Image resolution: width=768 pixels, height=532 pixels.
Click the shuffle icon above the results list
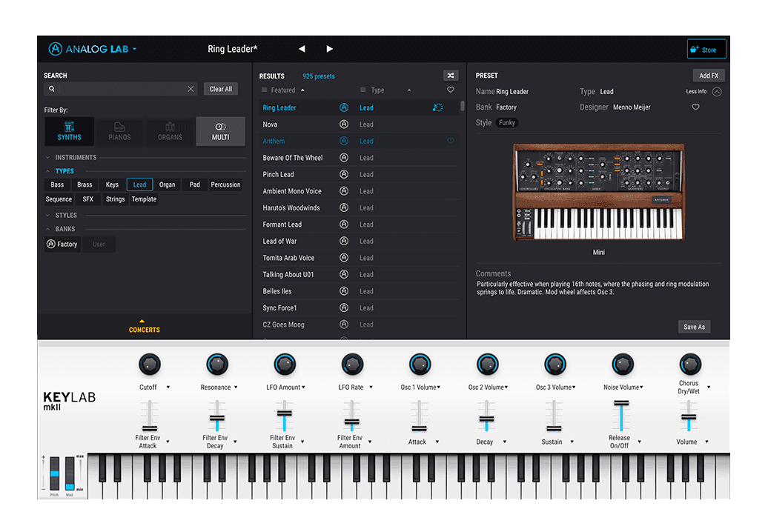451,75
